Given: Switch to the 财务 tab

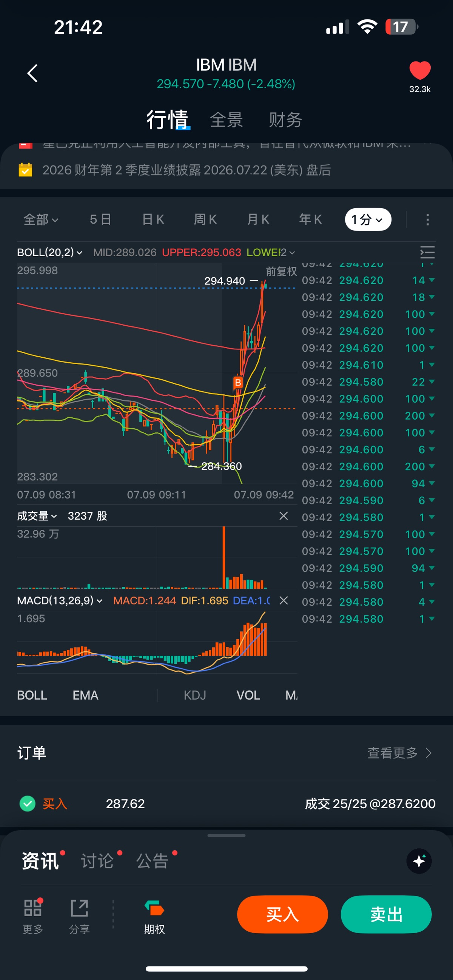Looking at the screenshot, I should pos(285,120).
